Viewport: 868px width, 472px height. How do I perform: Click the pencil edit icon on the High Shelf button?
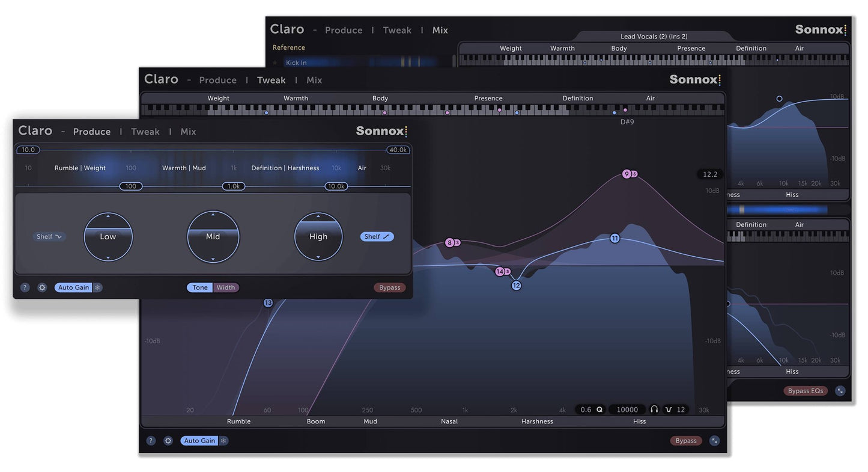click(385, 236)
